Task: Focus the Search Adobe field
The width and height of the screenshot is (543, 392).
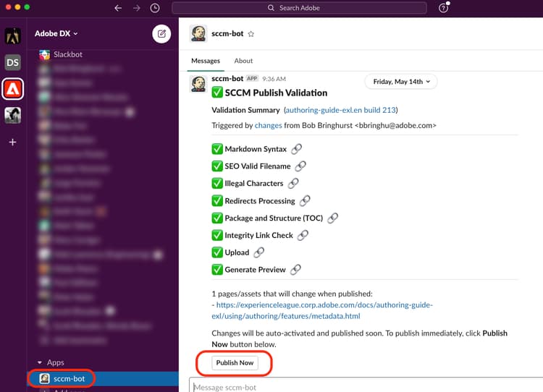Action: 299,8
